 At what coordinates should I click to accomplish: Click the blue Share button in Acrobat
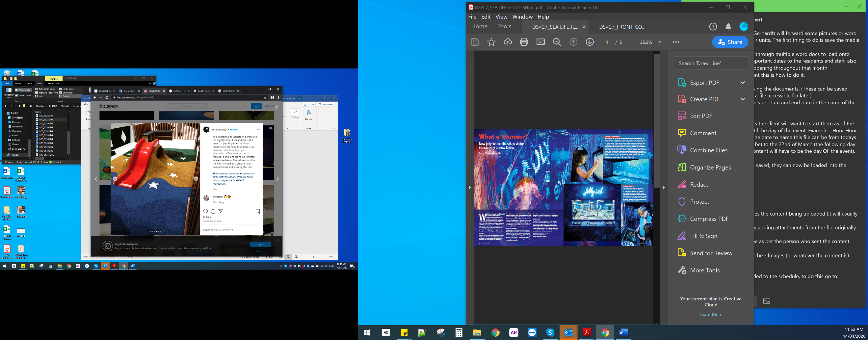click(x=730, y=42)
